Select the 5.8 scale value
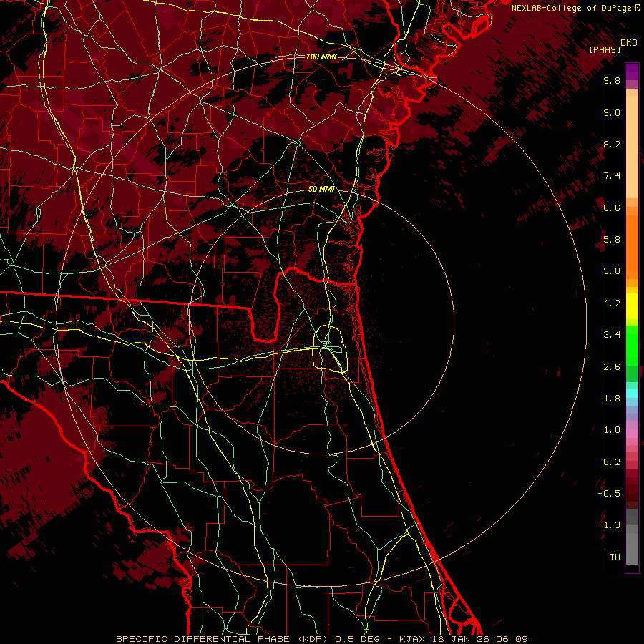This screenshot has height=644, width=644. (612, 240)
